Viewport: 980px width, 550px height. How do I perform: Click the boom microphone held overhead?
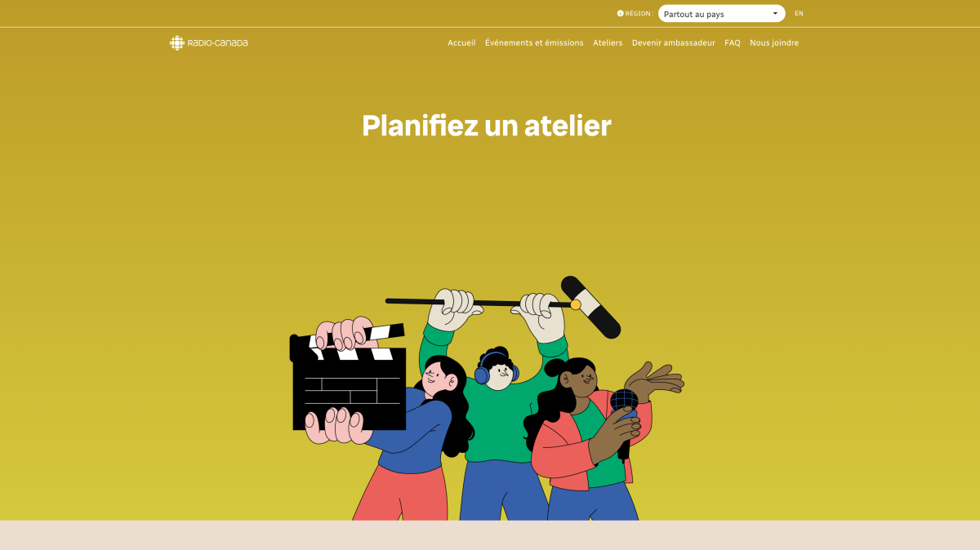pos(590,307)
